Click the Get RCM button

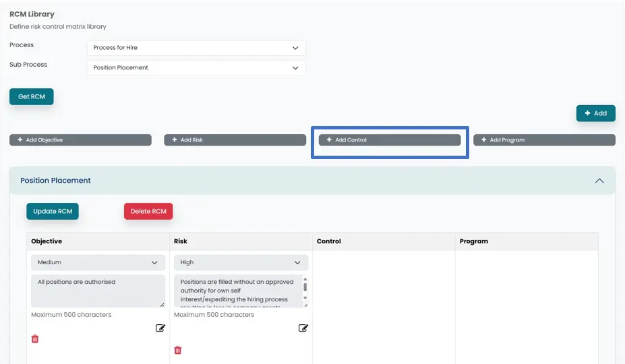32,96
